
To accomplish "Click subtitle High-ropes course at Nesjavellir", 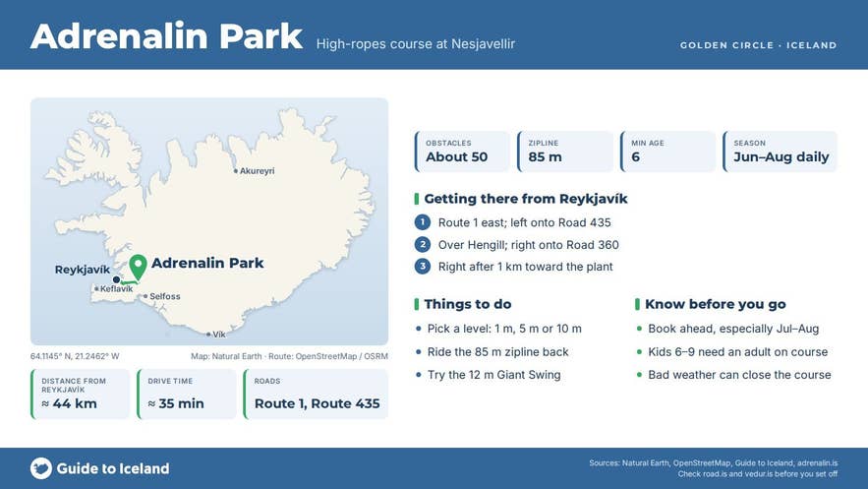I will pos(416,43).
